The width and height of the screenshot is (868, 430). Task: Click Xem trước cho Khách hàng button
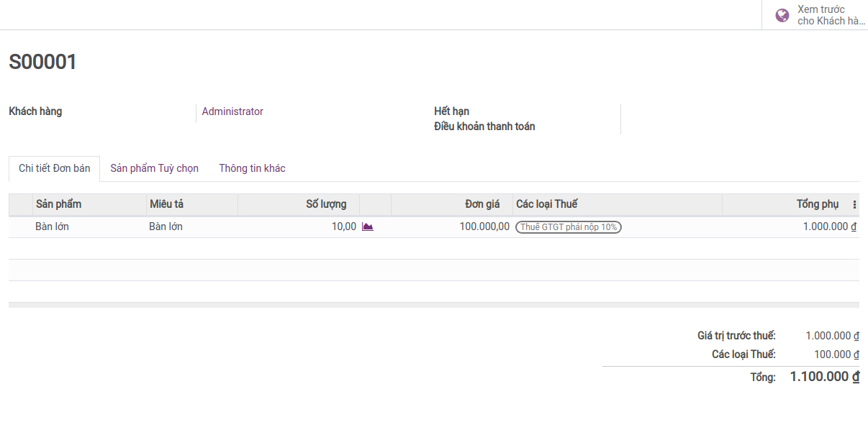[x=815, y=15]
